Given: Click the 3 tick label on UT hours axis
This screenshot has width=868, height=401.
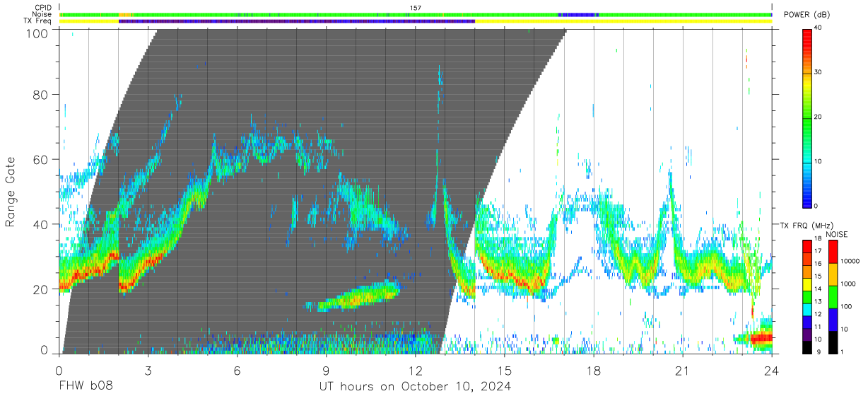Looking at the screenshot, I should pos(148,370).
